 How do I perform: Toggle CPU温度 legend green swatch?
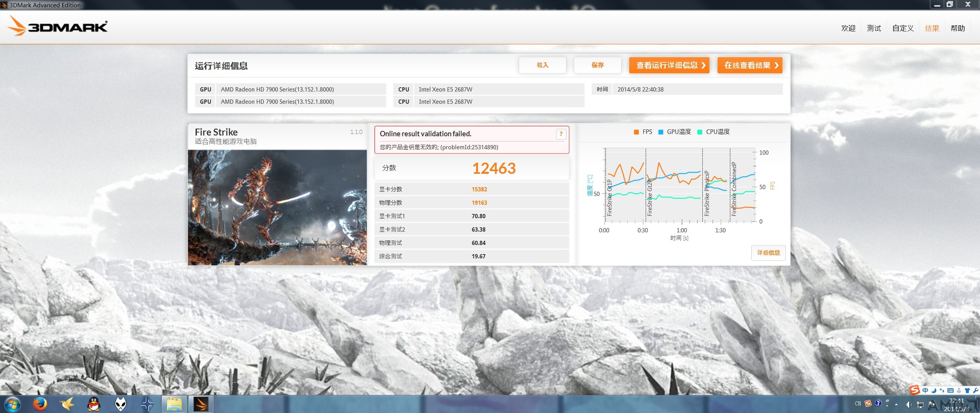tap(700, 132)
